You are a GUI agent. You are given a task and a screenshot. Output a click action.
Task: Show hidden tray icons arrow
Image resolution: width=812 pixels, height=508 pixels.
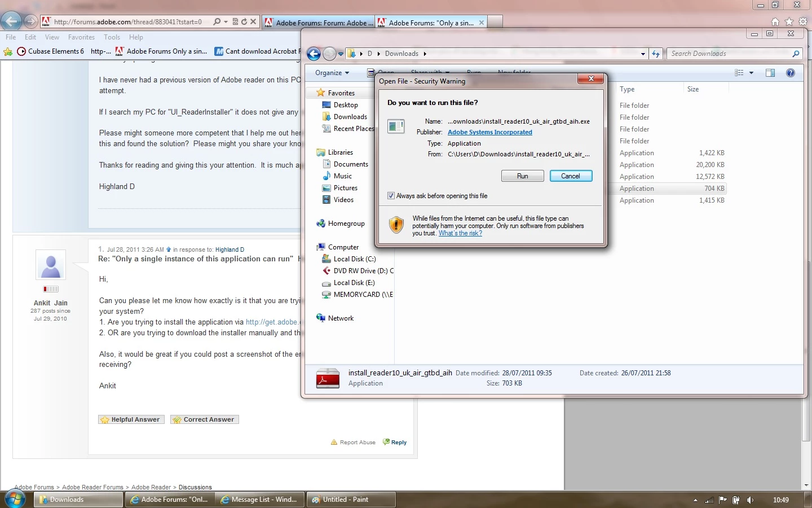tap(695, 500)
